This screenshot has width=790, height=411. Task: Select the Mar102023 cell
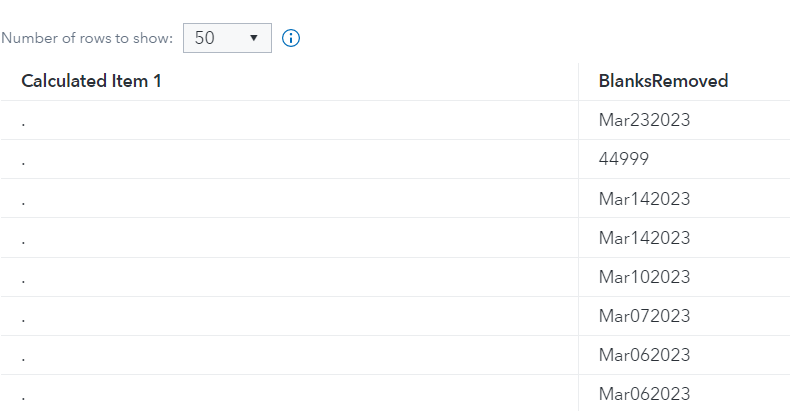pyautogui.click(x=644, y=276)
